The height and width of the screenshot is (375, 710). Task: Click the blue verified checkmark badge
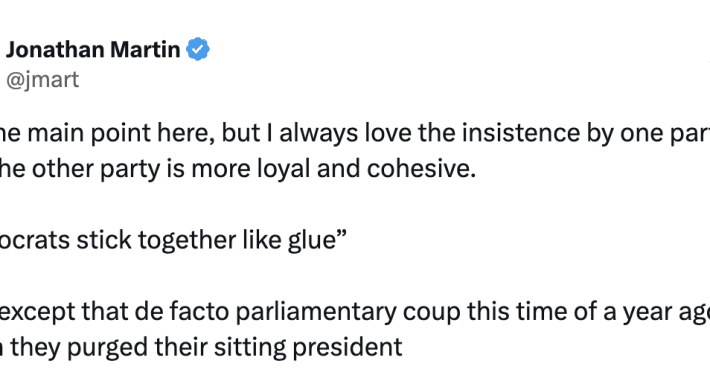(x=198, y=49)
